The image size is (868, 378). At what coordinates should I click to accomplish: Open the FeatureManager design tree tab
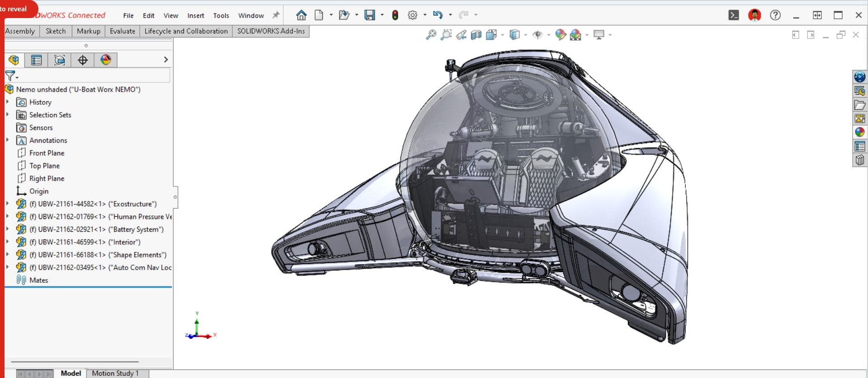coord(14,60)
